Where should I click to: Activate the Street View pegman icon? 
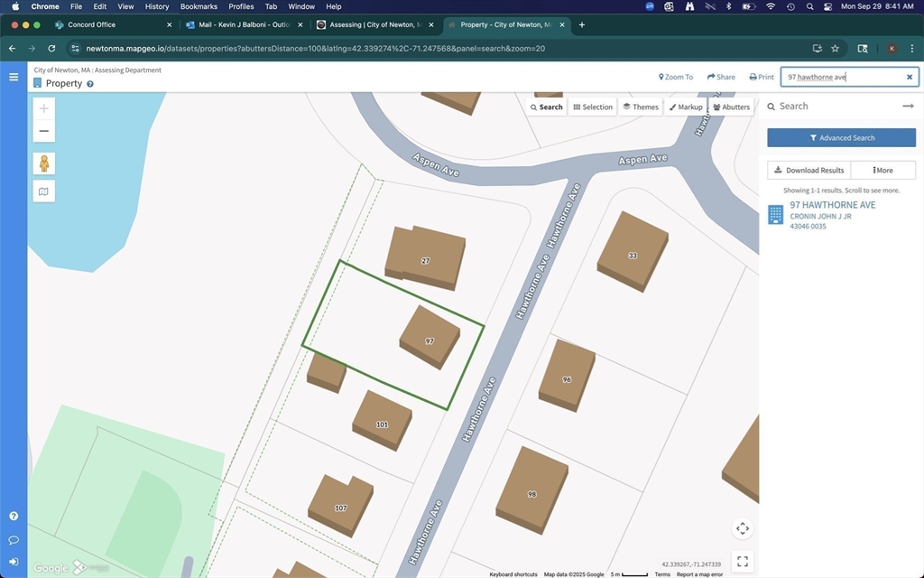[x=43, y=163]
